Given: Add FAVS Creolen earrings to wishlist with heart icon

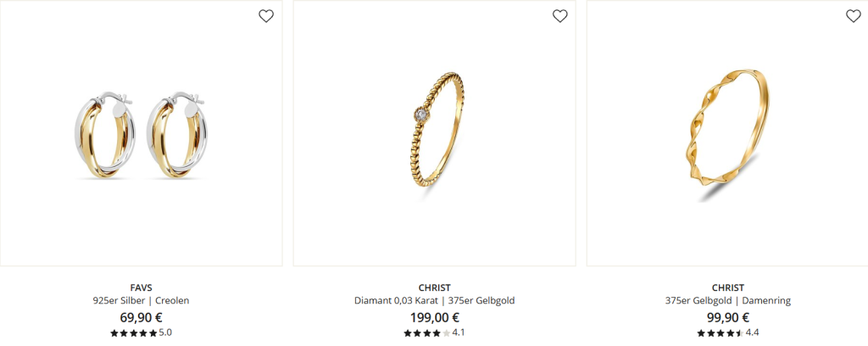Looking at the screenshot, I should pyautogui.click(x=266, y=16).
